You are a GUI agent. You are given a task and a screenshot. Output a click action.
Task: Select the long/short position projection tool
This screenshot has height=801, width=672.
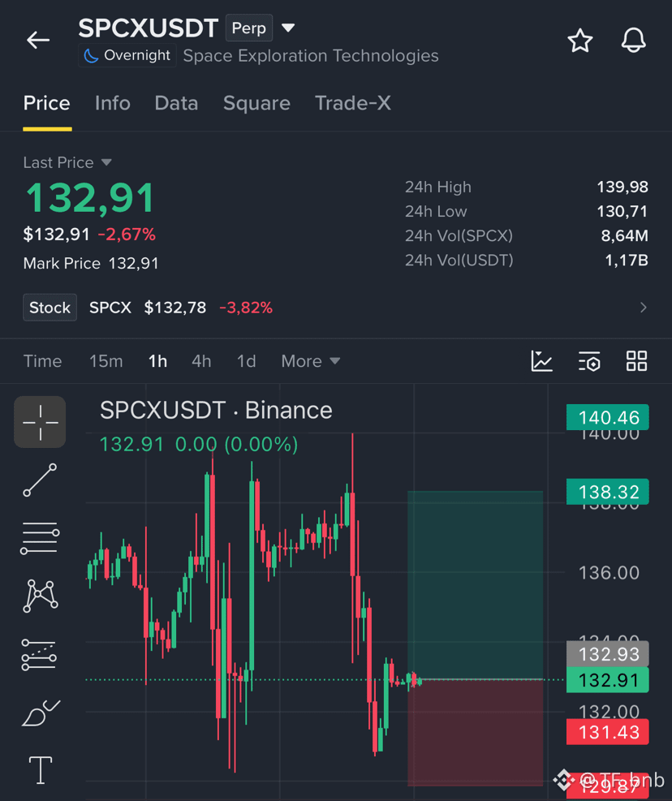click(x=39, y=654)
